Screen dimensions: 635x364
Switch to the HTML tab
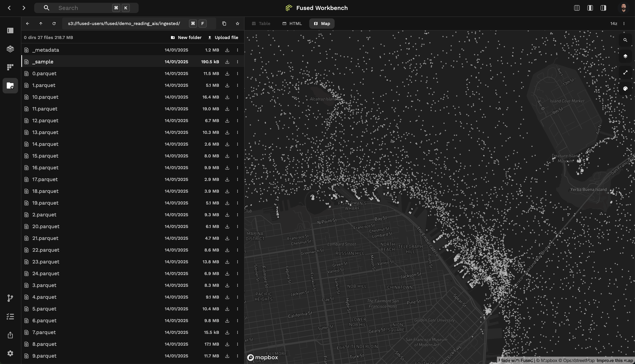292,24
